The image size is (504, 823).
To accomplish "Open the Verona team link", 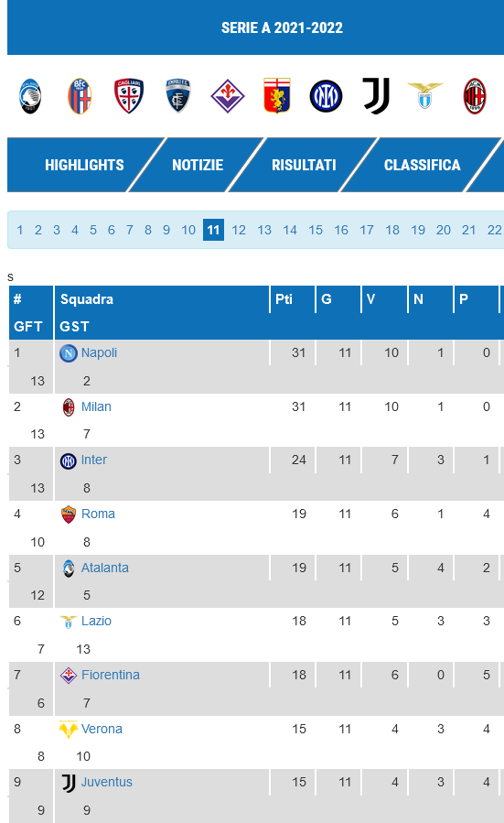I will [x=102, y=729].
